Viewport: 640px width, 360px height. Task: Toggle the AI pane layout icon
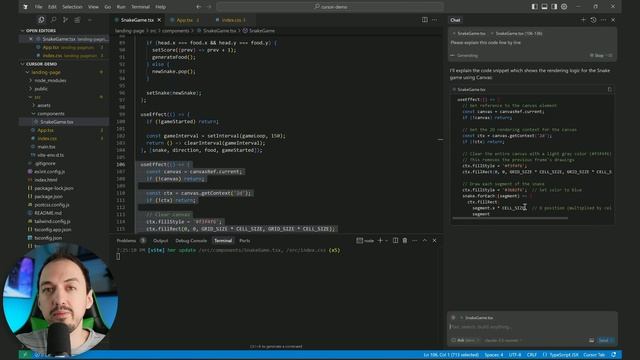click(554, 7)
